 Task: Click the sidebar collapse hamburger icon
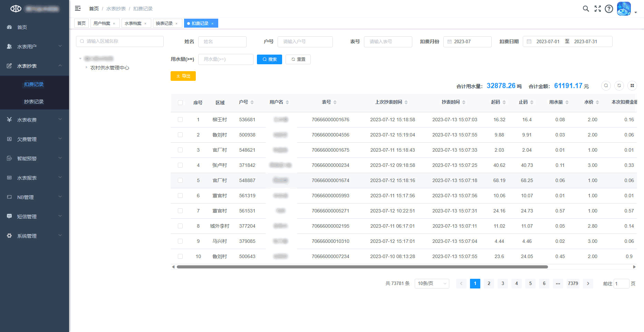pos(78,8)
